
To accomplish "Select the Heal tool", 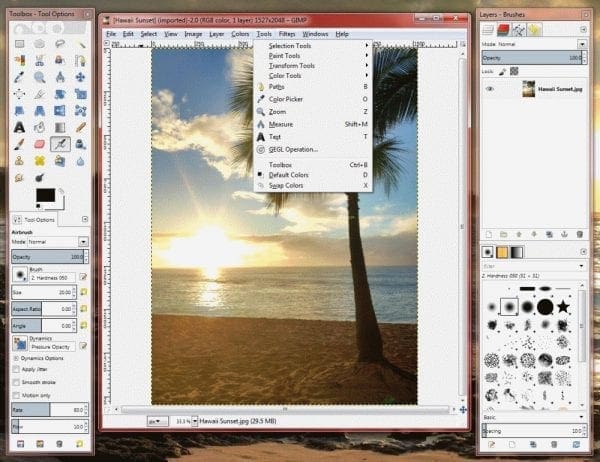I will click(x=40, y=161).
